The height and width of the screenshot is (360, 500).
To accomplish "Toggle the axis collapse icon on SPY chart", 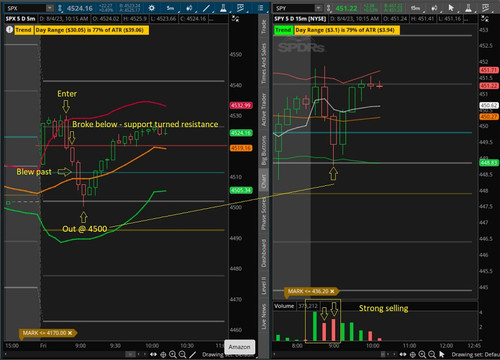I will tap(485, 19).
